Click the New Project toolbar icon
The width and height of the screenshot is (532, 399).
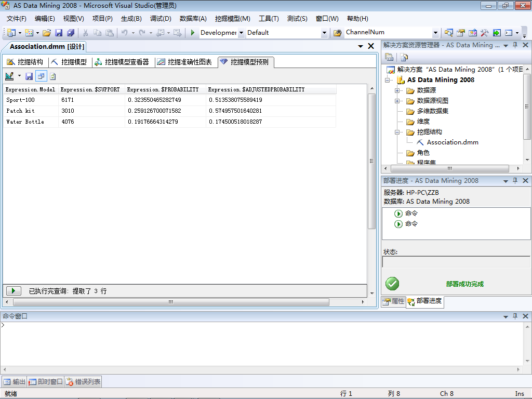[x=11, y=33]
